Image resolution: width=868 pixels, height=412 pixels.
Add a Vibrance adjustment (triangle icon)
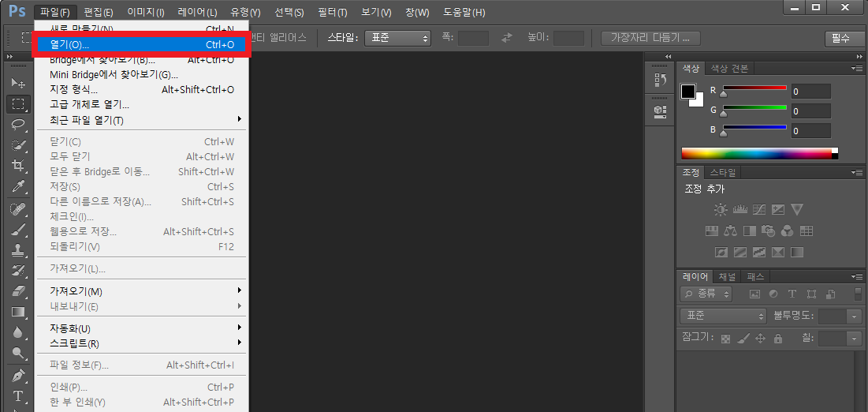tap(796, 210)
